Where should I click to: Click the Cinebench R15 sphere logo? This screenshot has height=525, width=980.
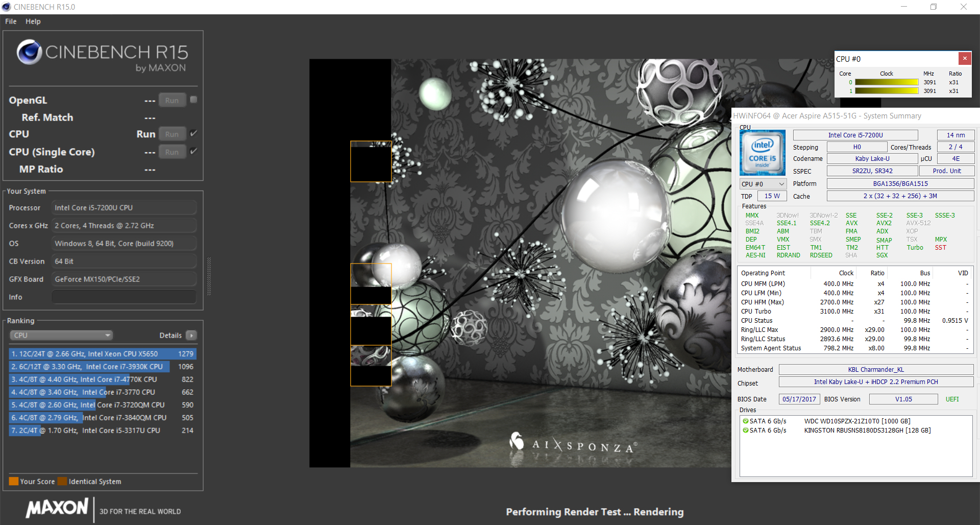(29, 52)
